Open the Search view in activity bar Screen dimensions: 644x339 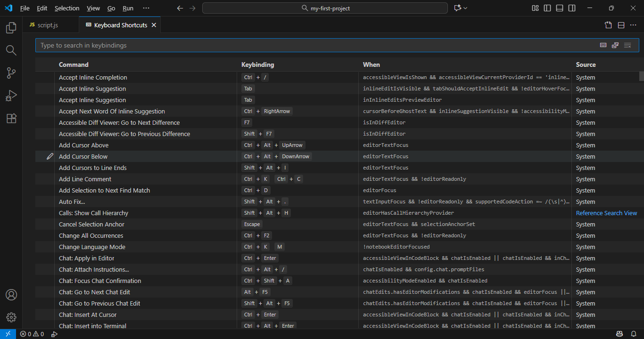tap(11, 50)
